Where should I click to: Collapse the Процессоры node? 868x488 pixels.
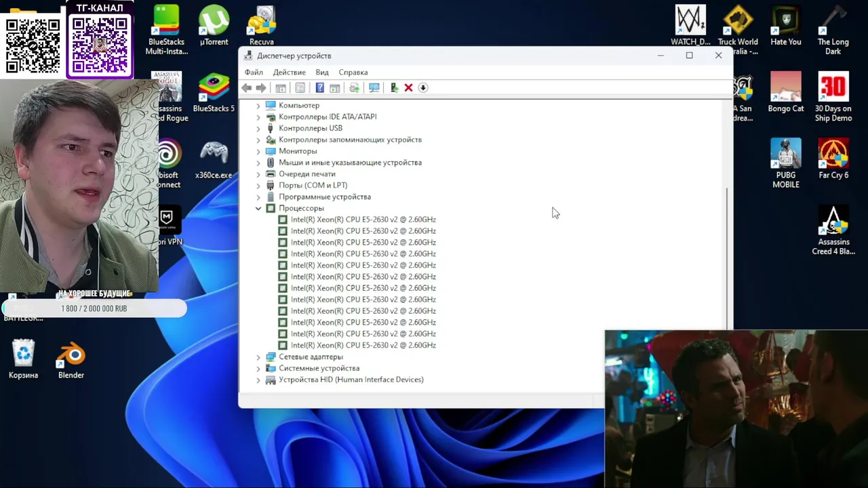[258, 209]
